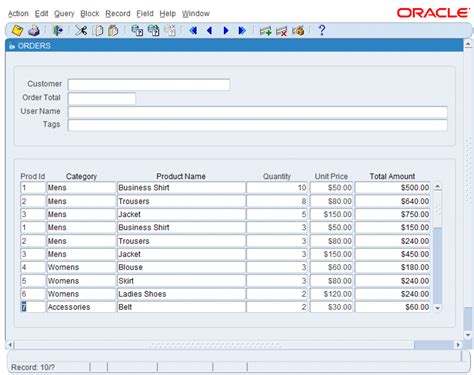This screenshot has width=474, height=375.
Task: Click Prod Id cell showing 6
Action: pyautogui.click(x=32, y=294)
